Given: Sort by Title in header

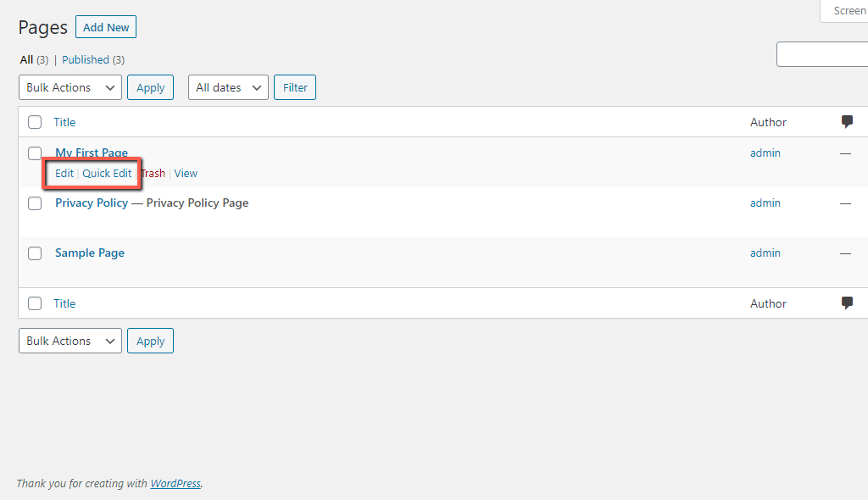Looking at the screenshot, I should 64,122.
